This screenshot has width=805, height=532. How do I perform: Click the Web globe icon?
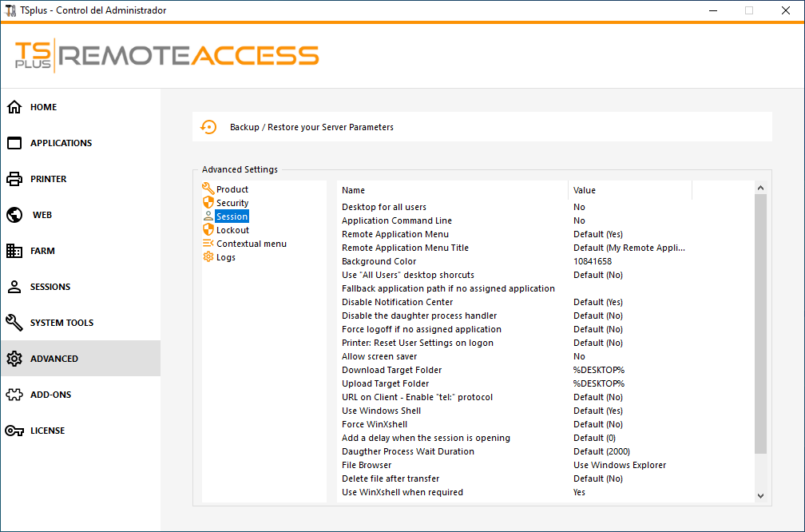coord(14,215)
